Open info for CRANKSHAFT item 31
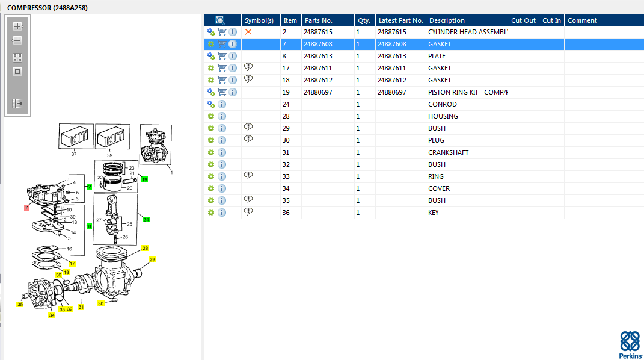The height and width of the screenshot is (360, 644). click(x=222, y=152)
